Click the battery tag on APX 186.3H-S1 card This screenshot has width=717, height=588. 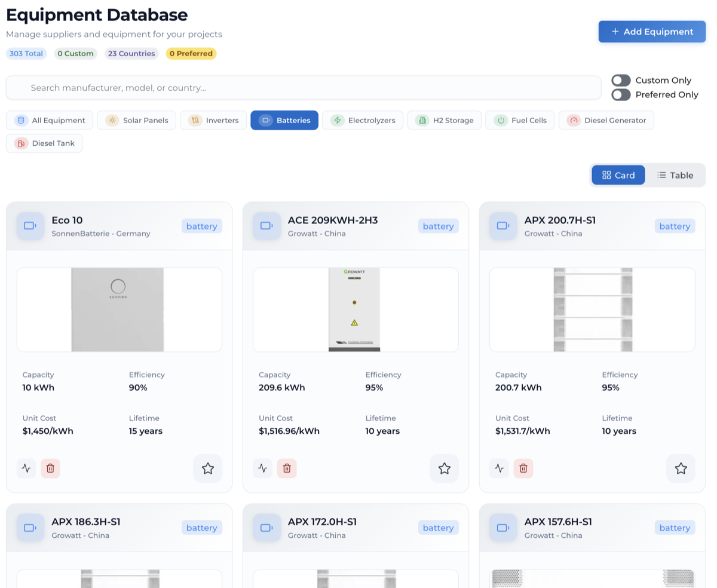[202, 528]
